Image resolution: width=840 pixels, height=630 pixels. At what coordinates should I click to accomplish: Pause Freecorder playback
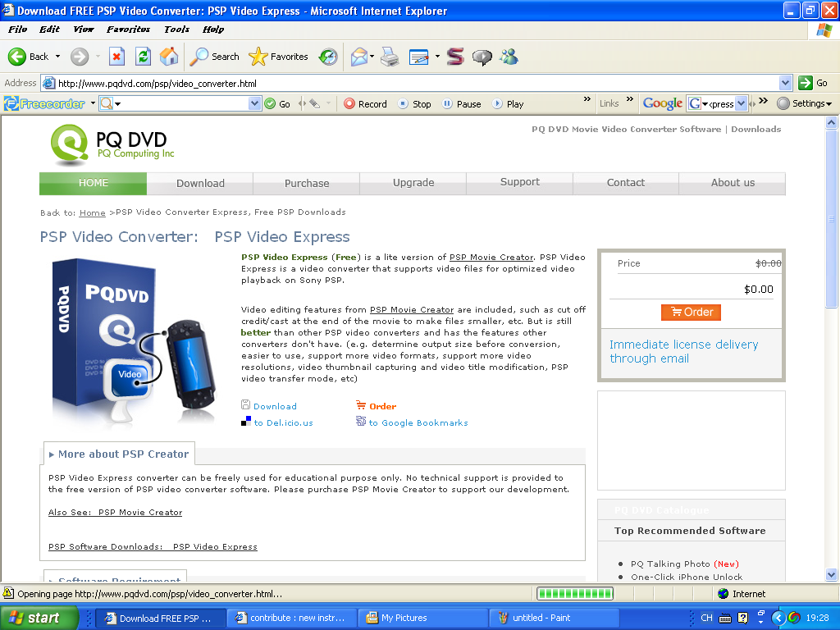tap(460, 103)
